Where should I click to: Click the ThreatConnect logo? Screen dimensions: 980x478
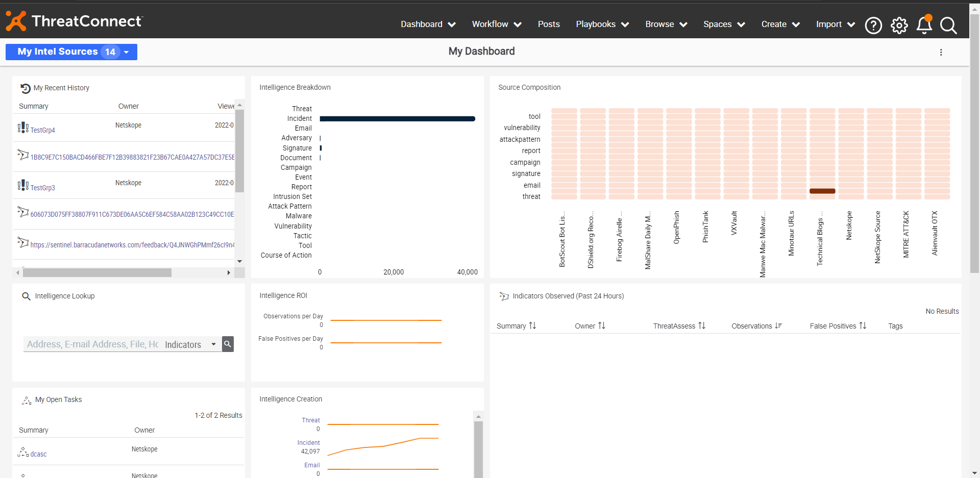tap(75, 21)
